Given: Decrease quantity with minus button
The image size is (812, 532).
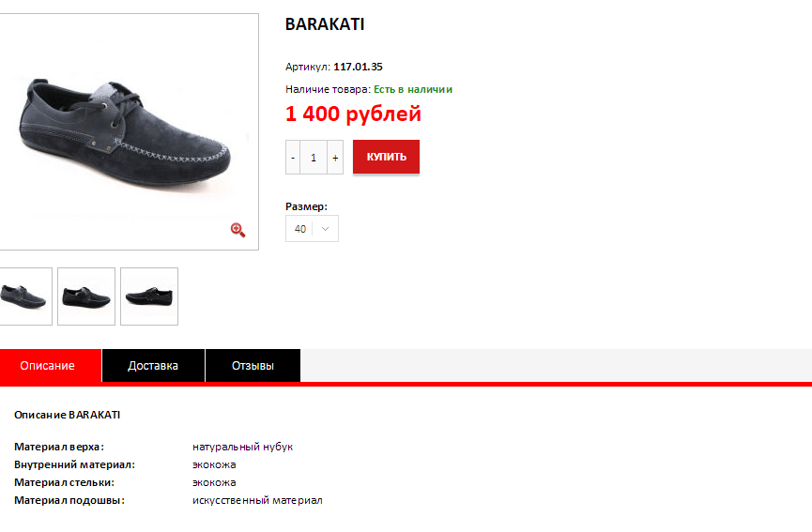Looking at the screenshot, I should tap(293, 158).
